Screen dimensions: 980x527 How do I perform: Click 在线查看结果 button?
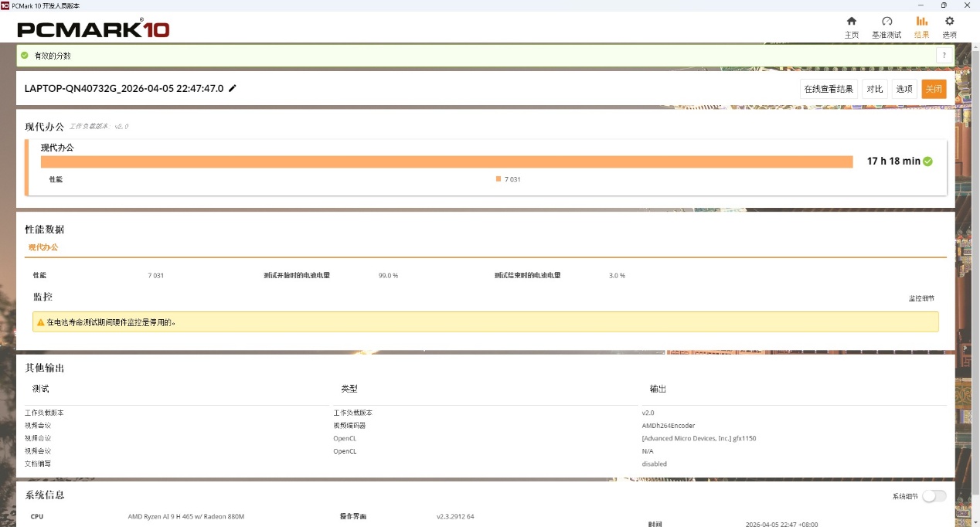click(x=829, y=89)
